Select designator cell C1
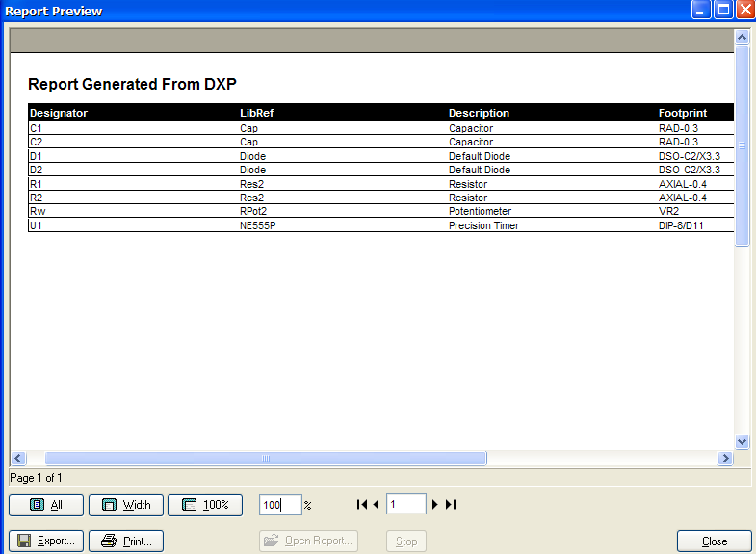Screen dimensions: 756x554 coord(37,128)
